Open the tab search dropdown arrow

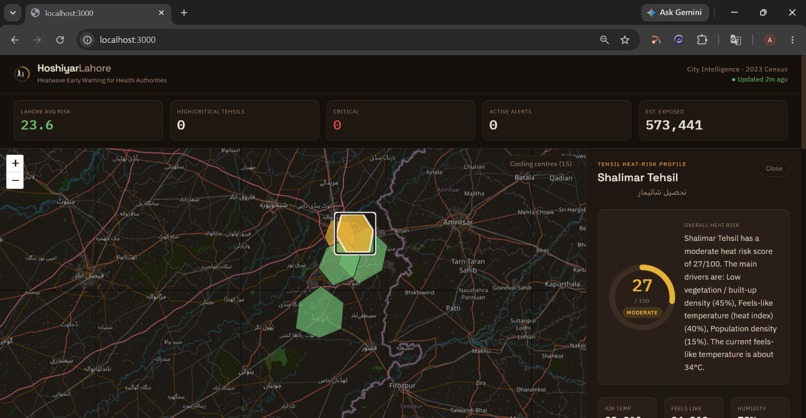pyautogui.click(x=12, y=12)
